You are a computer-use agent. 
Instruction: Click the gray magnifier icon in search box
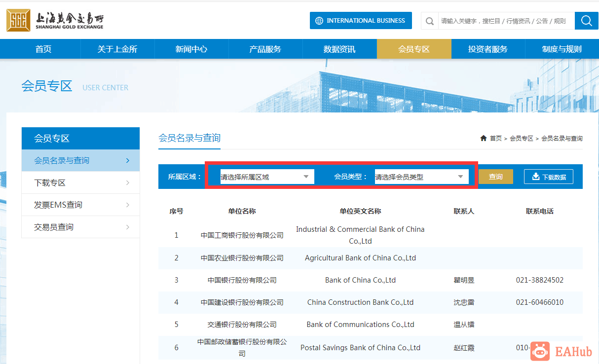(430, 21)
